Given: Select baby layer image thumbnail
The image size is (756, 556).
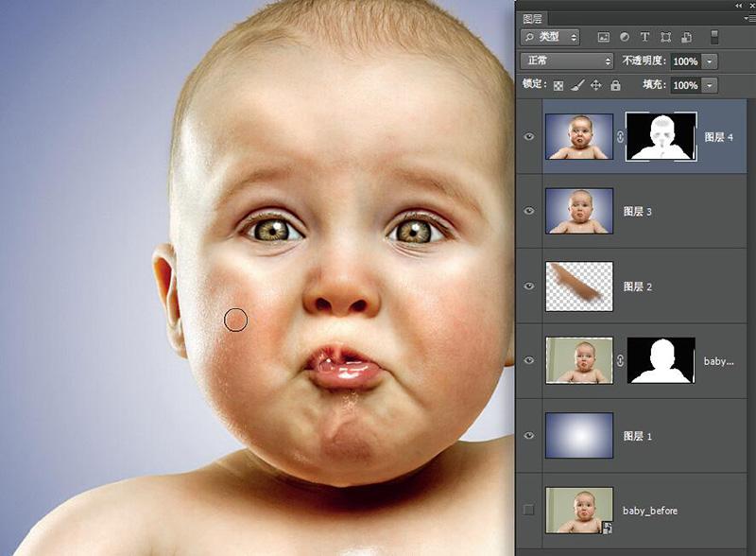Looking at the screenshot, I should pos(579,360).
